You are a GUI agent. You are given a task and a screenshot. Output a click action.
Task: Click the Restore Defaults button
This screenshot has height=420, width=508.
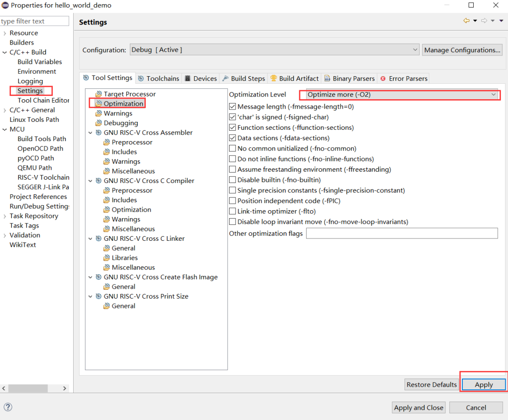431,384
